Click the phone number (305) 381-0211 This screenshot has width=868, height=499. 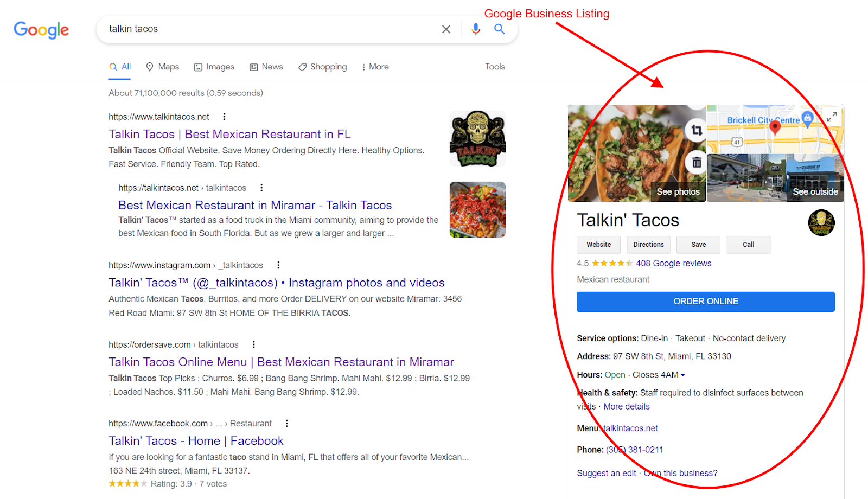(x=634, y=450)
